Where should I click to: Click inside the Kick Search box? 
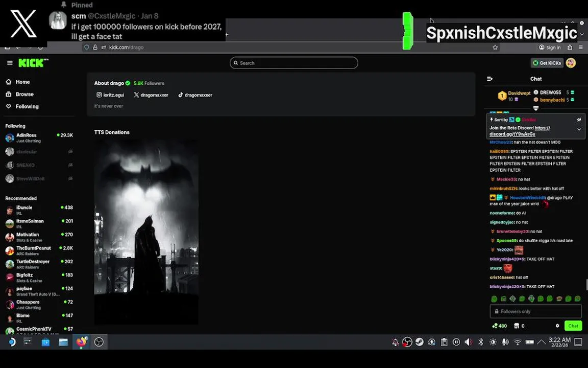click(x=293, y=63)
